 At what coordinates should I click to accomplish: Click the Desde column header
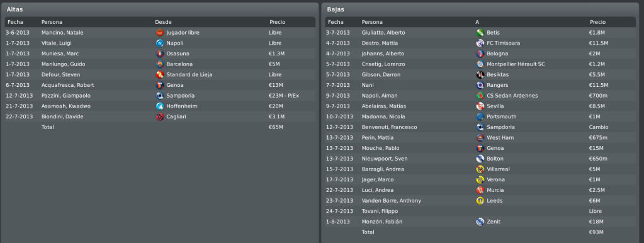[163, 22]
